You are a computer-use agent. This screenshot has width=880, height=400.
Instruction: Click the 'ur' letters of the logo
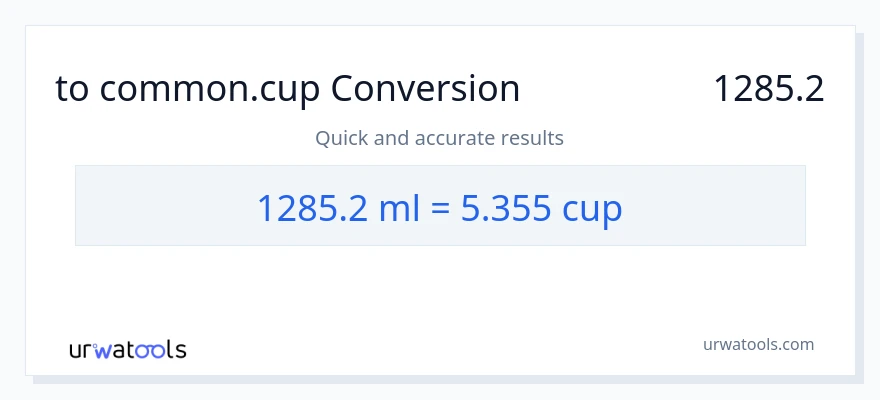coord(82,350)
